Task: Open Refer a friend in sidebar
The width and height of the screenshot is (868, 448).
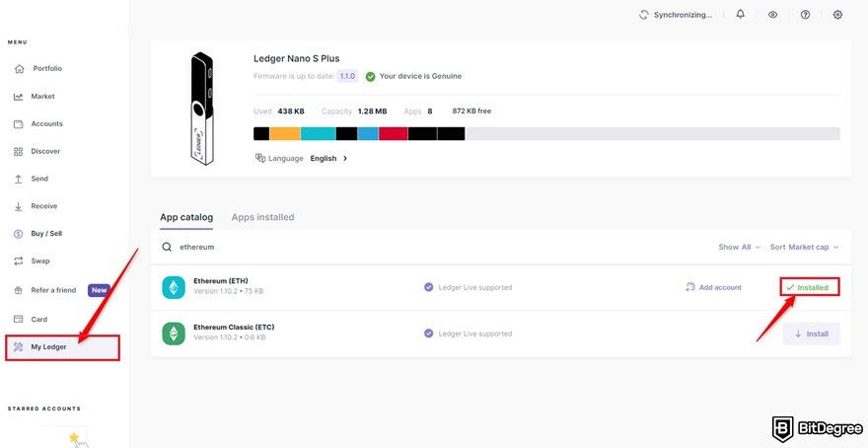Action: [53, 290]
